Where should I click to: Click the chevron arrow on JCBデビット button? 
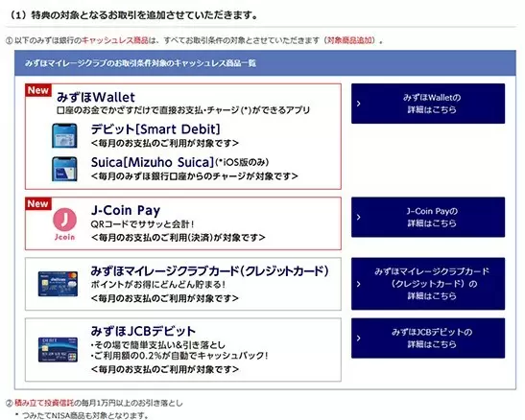click(359, 338)
